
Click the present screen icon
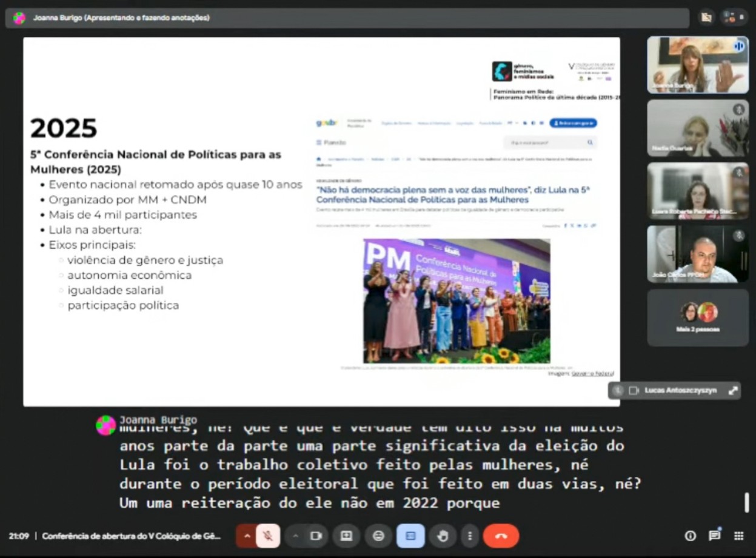pyautogui.click(x=346, y=536)
